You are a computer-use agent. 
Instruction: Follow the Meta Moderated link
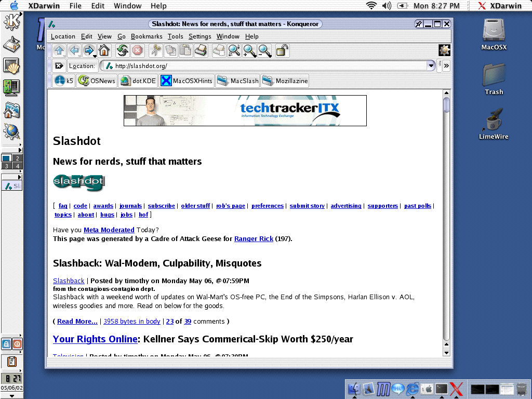109,230
